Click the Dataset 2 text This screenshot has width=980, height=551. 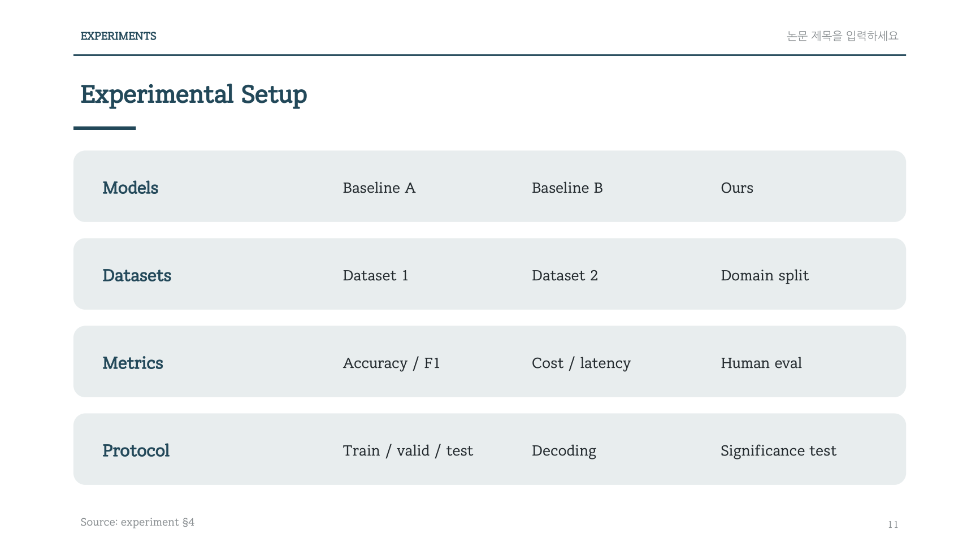565,275
